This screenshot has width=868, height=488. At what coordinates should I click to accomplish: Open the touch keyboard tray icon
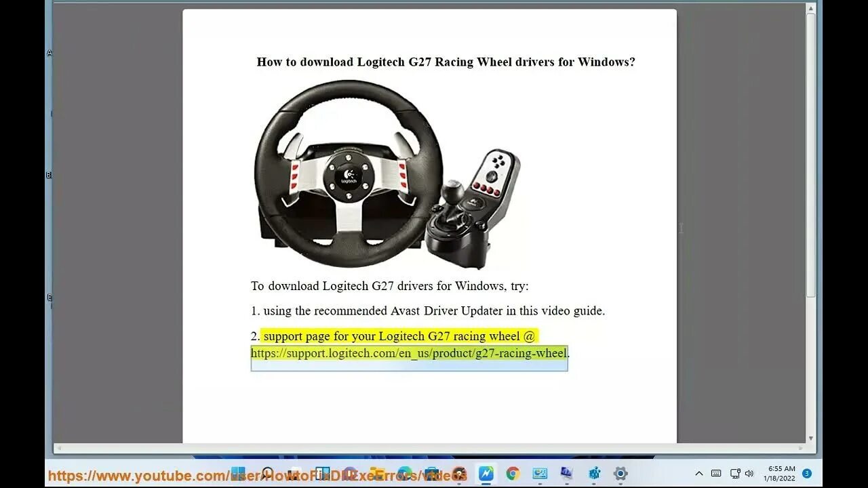pos(716,474)
